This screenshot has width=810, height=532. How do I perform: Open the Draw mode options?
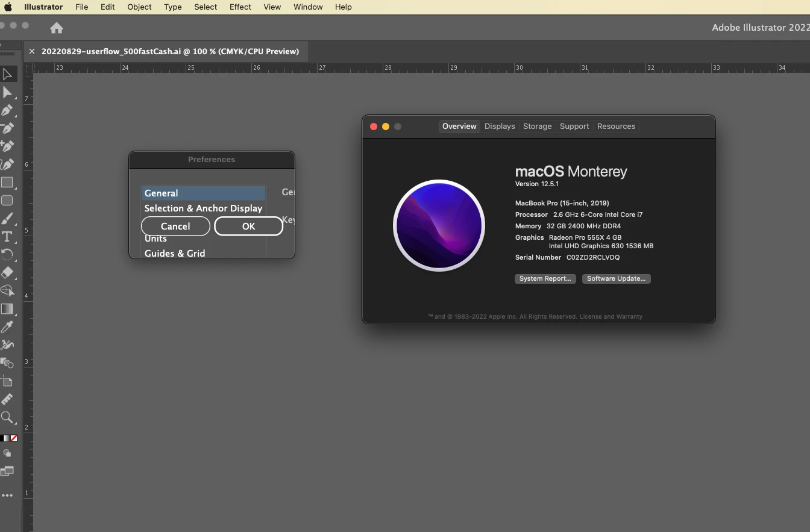[x=7, y=453]
